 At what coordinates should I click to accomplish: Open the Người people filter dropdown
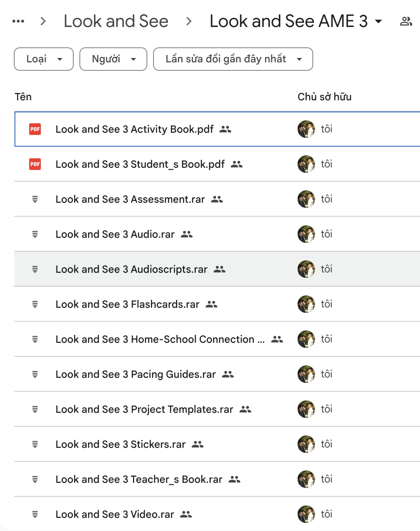coord(113,59)
